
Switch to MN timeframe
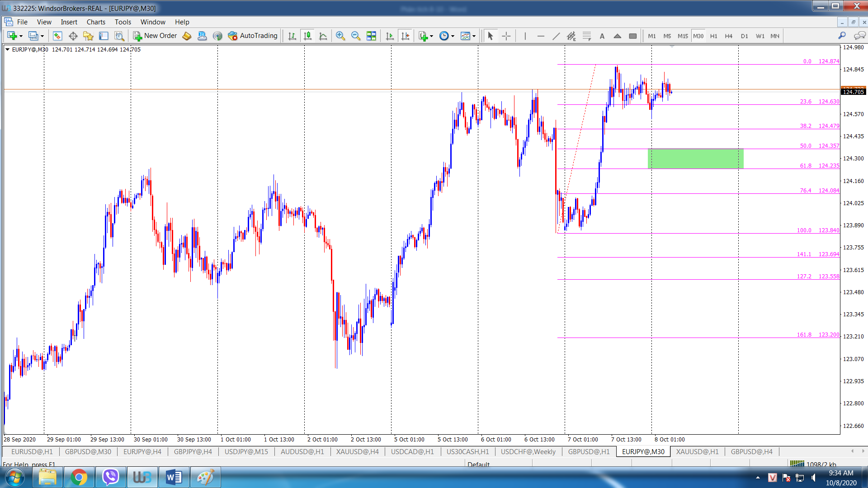pos(775,36)
